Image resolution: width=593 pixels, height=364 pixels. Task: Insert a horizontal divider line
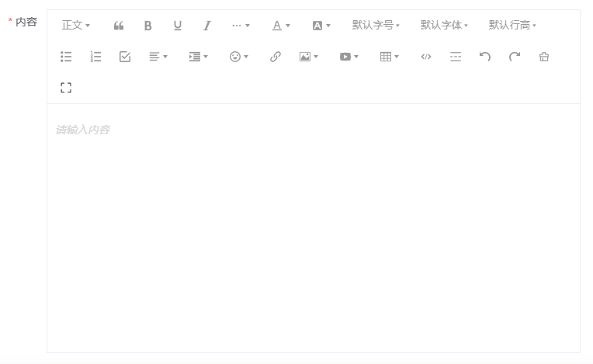[456, 57]
